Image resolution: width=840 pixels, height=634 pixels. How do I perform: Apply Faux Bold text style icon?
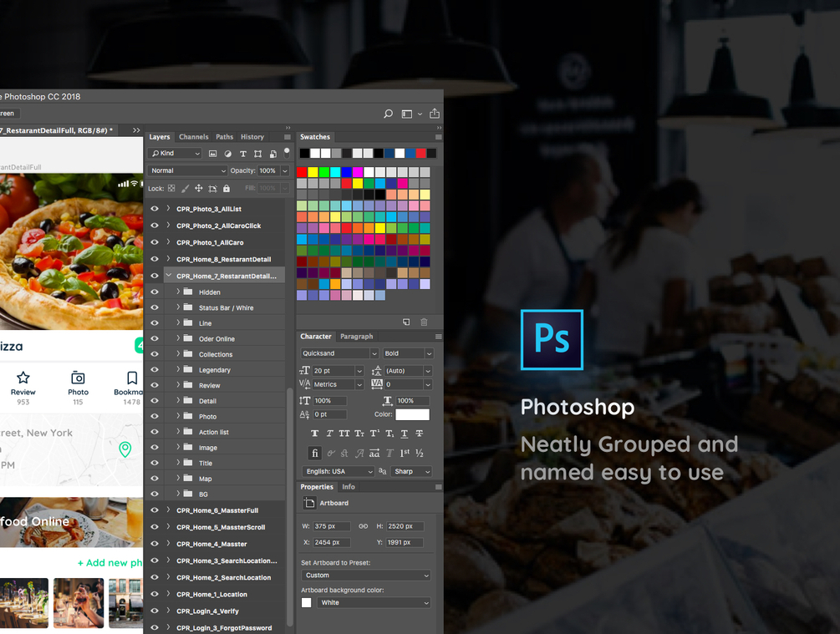[x=314, y=434]
